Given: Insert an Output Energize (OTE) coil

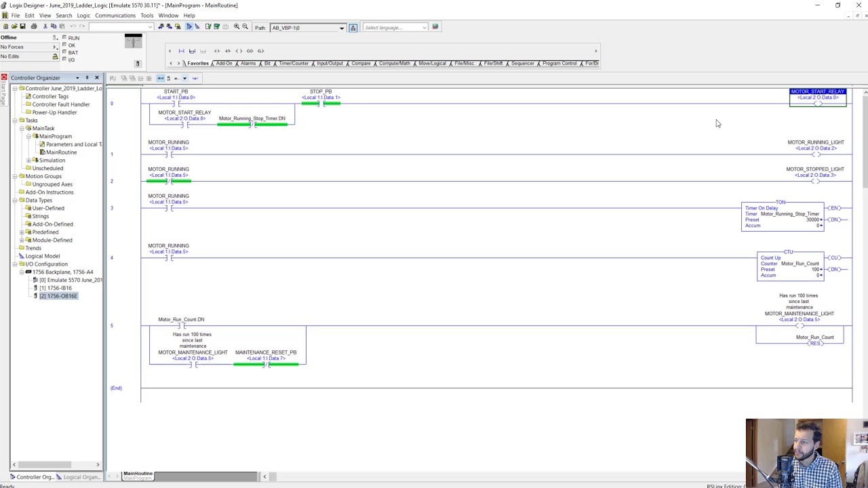Looking at the screenshot, I should pos(239,51).
